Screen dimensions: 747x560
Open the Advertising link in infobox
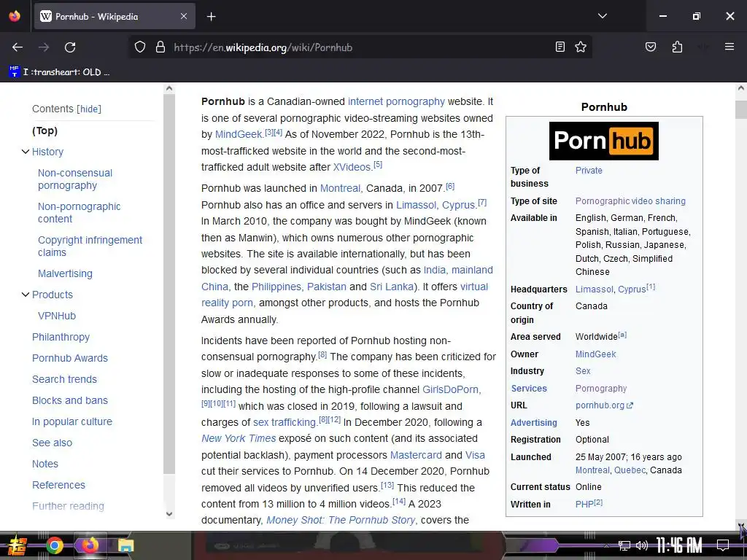pyautogui.click(x=533, y=423)
